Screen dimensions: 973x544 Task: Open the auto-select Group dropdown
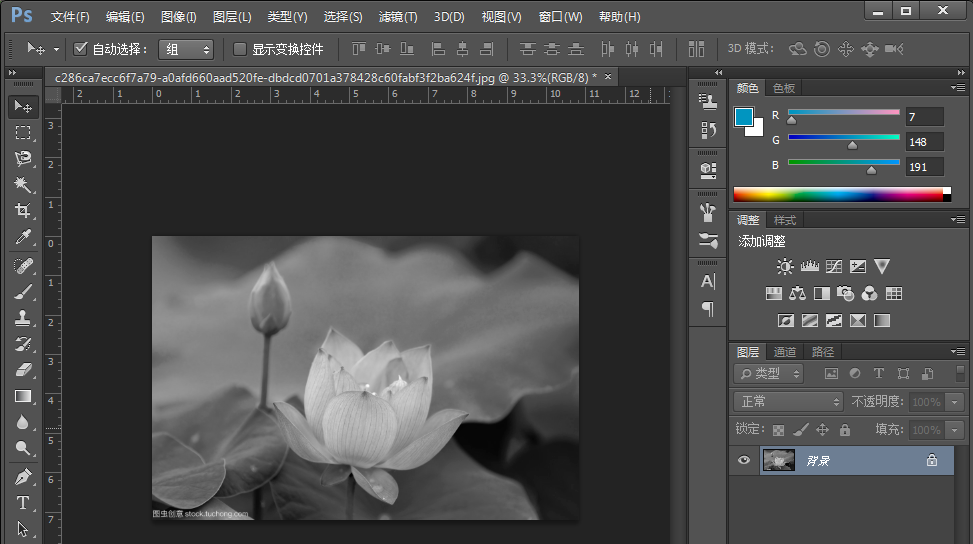pos(186,49)
